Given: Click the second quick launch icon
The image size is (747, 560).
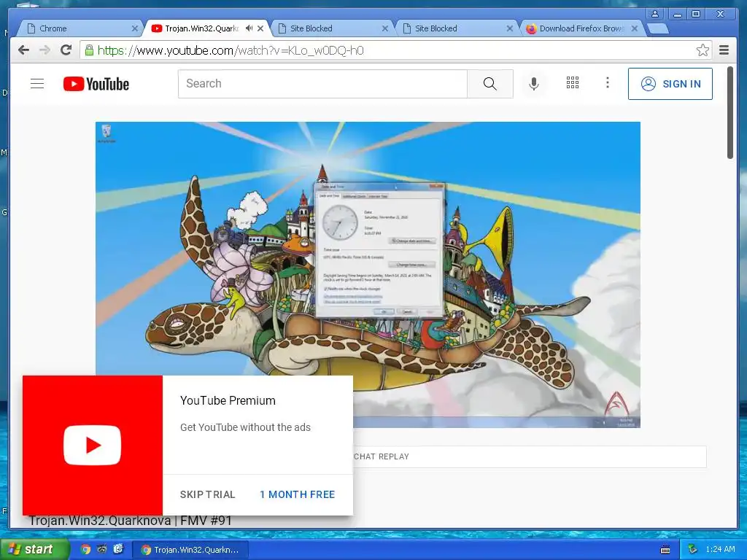Looking at the screenshot, I should [x=102, y=550].
